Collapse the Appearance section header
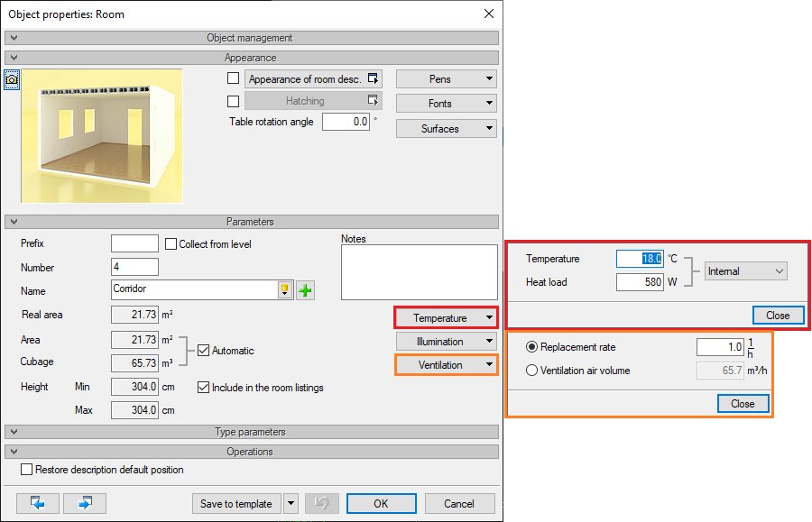812x522 pixels. tap(252, 58)
